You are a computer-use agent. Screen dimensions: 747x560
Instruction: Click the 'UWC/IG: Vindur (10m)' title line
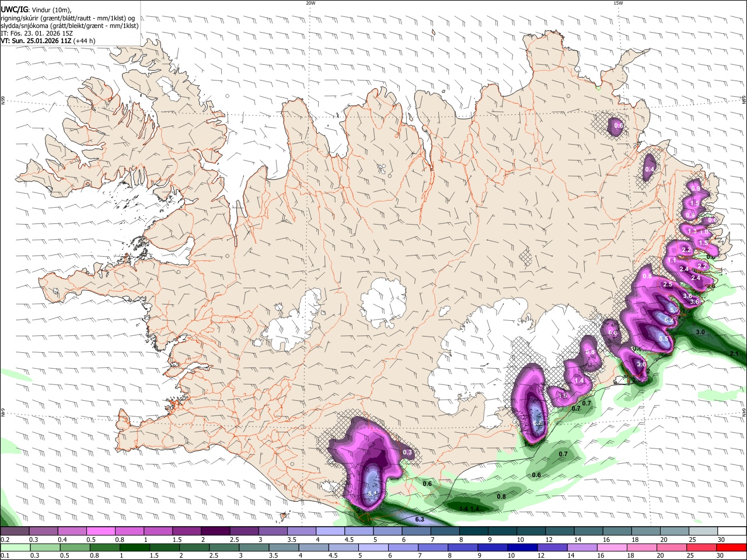pos(36,9)
